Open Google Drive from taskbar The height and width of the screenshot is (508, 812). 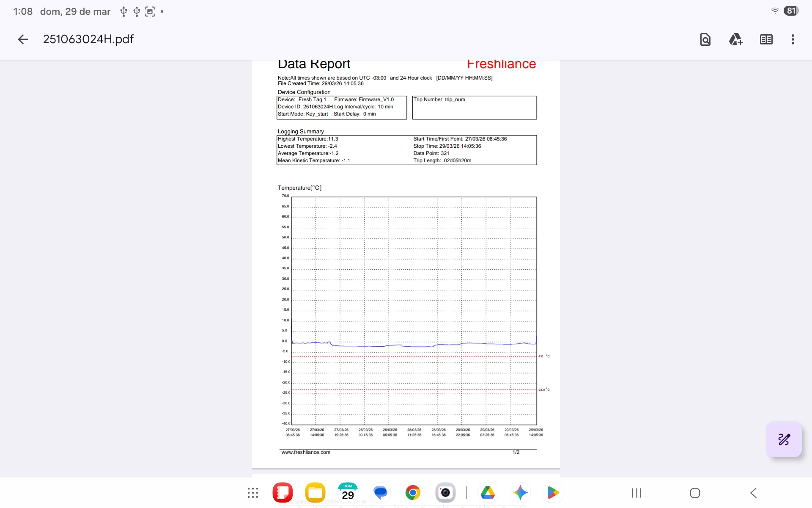[488, 493]
